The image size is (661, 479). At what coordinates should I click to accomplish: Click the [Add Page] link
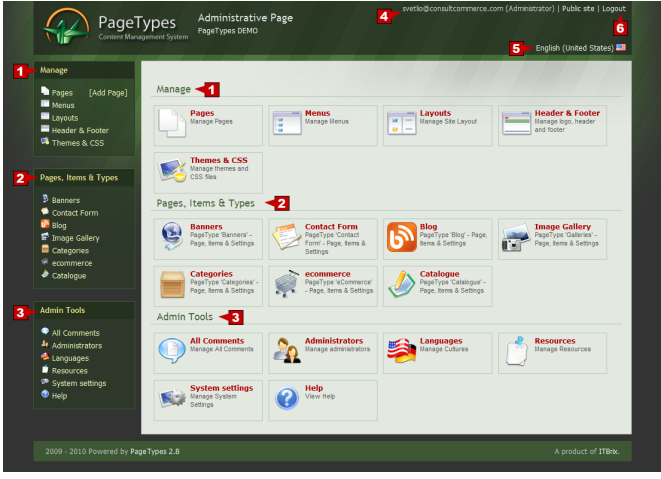[x=108, y=93]
